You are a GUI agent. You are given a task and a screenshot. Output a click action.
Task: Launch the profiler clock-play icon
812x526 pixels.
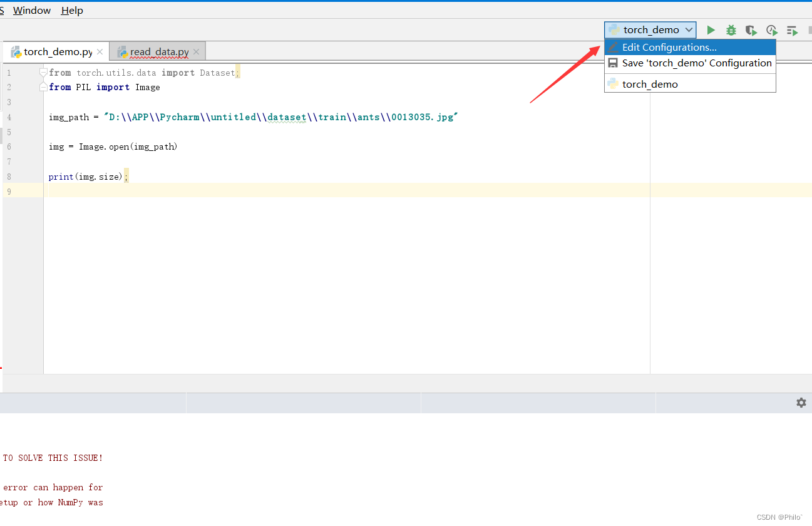pyautogui.click(x=772, y=30)
